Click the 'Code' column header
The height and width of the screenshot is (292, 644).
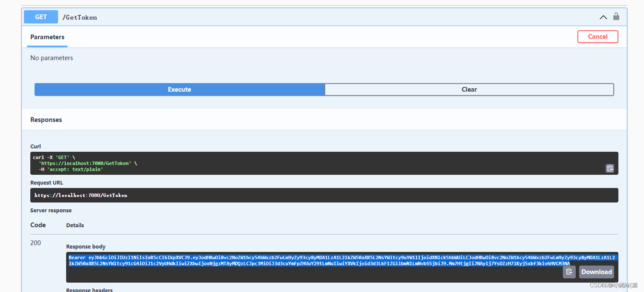point(38,225)
